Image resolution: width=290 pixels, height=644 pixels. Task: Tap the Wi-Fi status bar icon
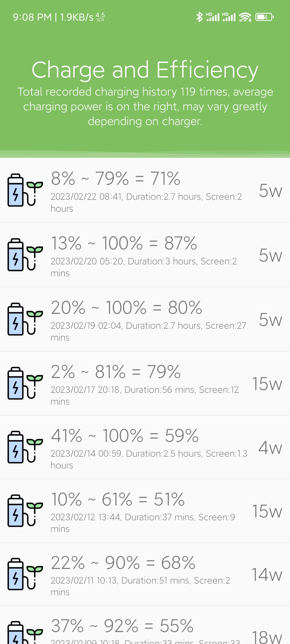[x=245, y=17]
